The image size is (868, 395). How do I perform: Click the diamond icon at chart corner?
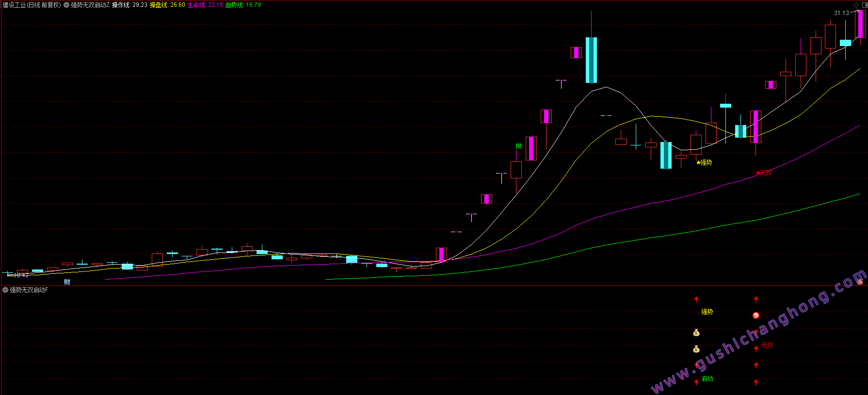[856, 5]
